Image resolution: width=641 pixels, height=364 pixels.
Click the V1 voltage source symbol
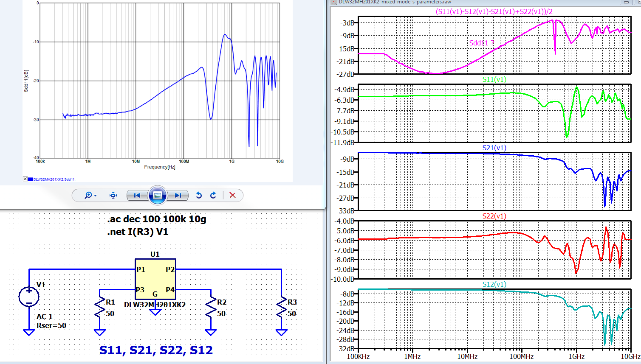(29, 296)
